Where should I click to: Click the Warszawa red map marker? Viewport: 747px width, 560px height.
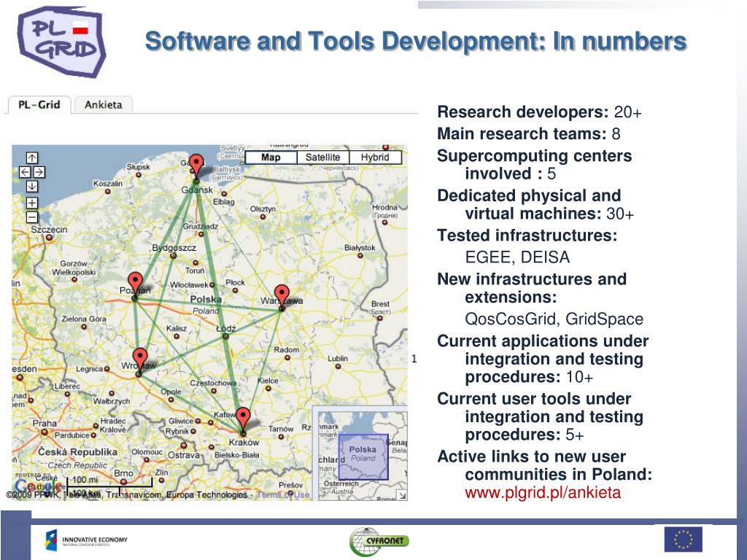(x=282, y=296)
